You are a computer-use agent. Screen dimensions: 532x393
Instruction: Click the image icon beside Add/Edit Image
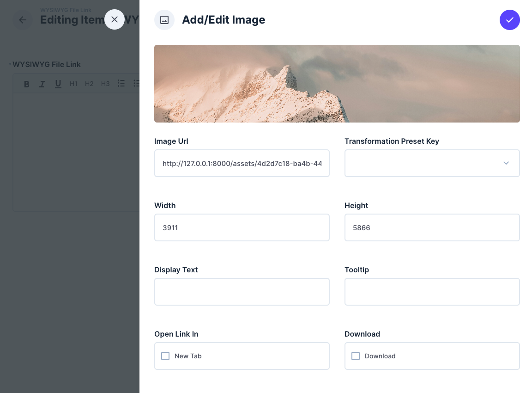click(164, 20)
